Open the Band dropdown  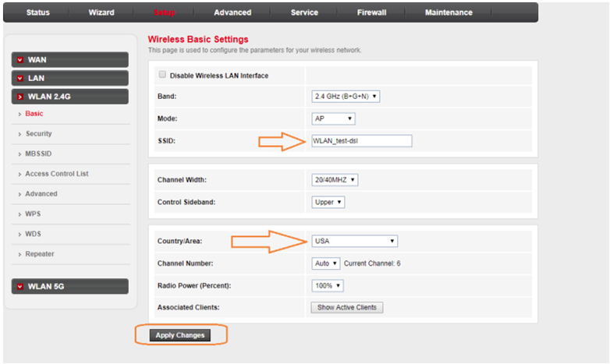click(346, 97)
